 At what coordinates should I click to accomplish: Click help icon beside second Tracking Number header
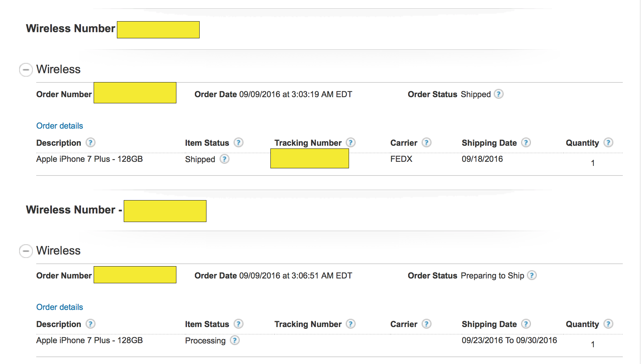coord(350,324)
